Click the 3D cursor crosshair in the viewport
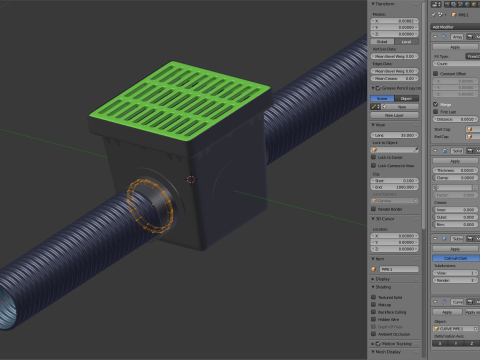 point(191,180)
